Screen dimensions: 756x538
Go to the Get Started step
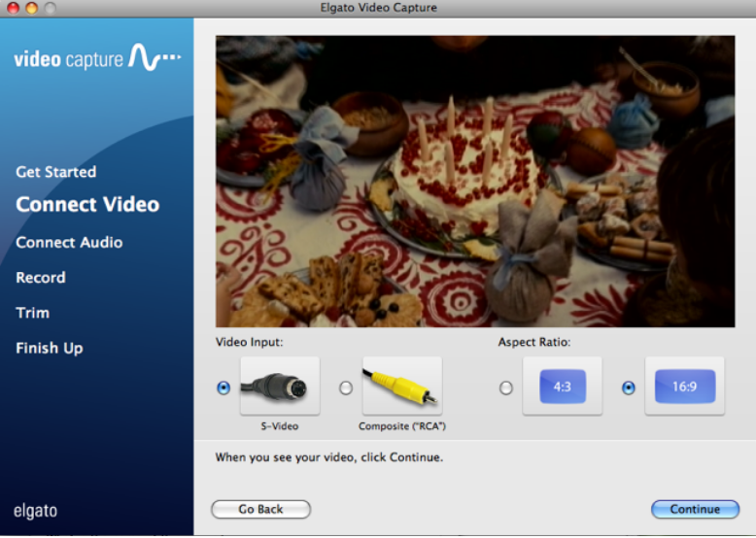point(55,172)
